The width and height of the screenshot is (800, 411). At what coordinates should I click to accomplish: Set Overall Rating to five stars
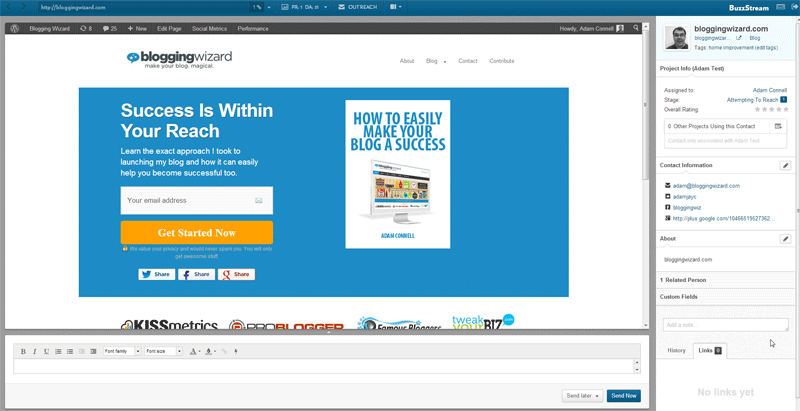point(786,110)
